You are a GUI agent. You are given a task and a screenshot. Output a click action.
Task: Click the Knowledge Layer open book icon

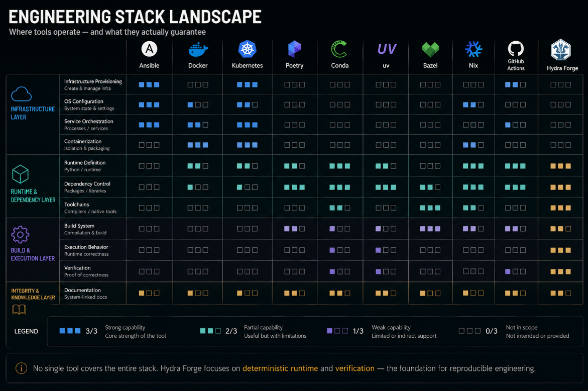tap(19, 310)
